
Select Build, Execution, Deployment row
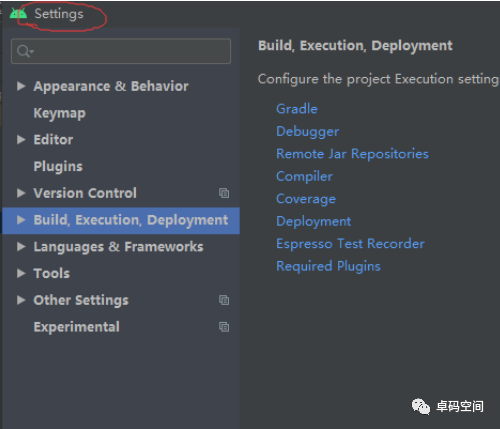[x=121, y=220]
